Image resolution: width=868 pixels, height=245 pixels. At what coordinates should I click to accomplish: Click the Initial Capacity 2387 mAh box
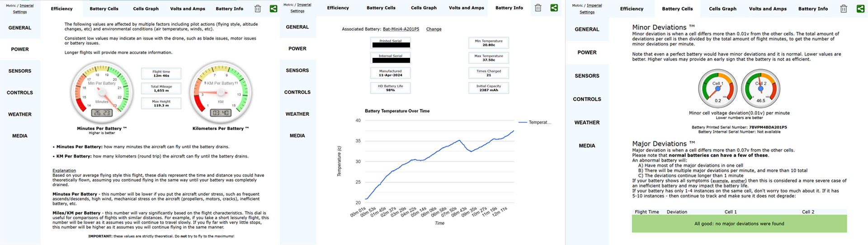489,88
